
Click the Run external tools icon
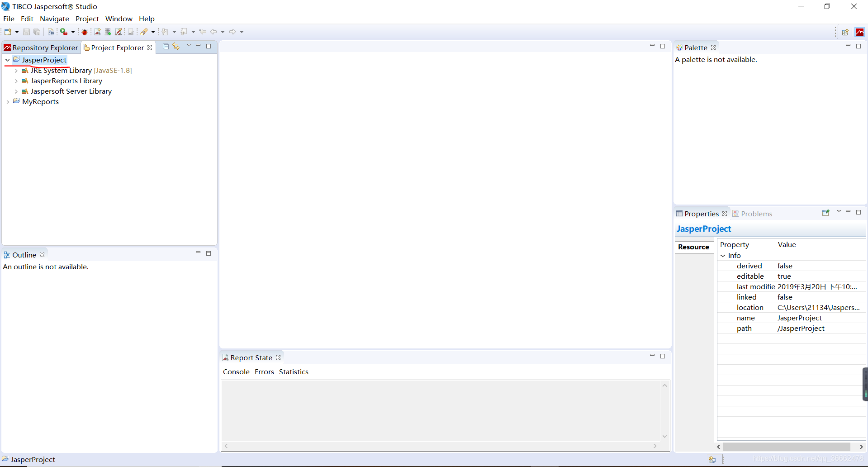click(x=64, y=32)
